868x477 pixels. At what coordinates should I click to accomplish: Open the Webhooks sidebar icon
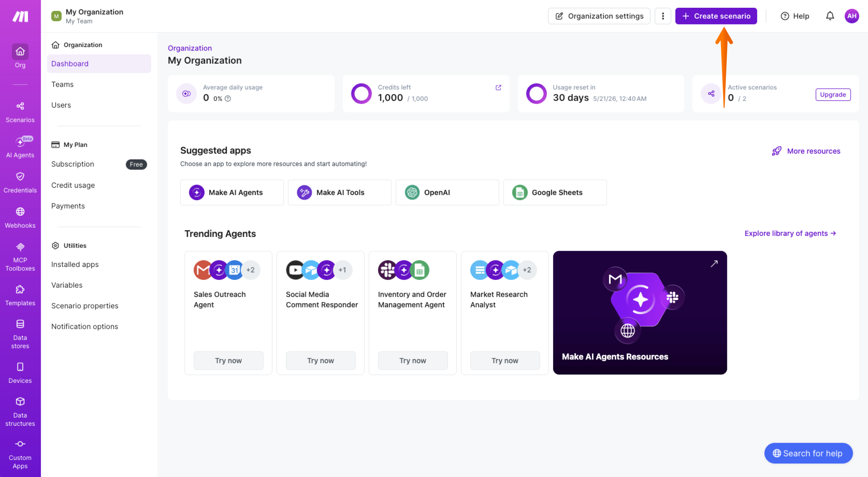click(x=20, y=218)
